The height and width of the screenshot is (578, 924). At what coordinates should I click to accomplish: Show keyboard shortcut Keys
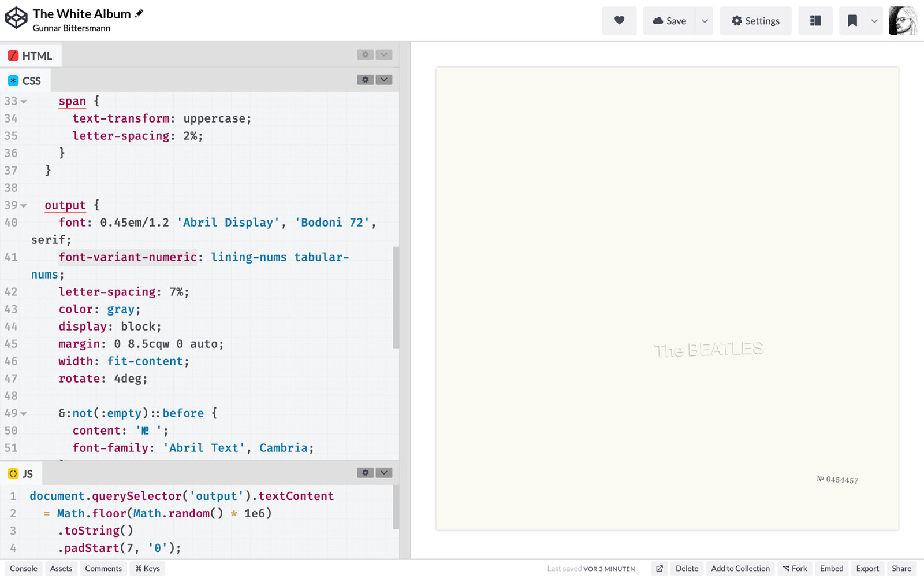[147, 569]
